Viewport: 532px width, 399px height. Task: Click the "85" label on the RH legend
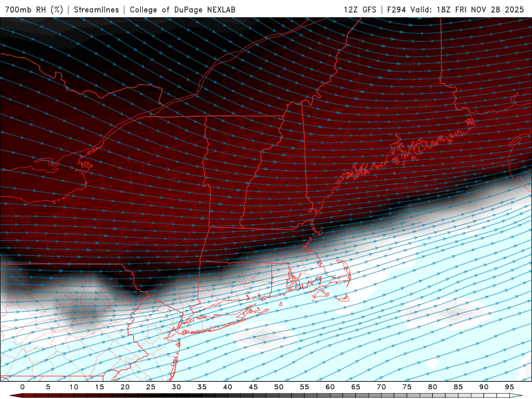click(x=458, y=387)
